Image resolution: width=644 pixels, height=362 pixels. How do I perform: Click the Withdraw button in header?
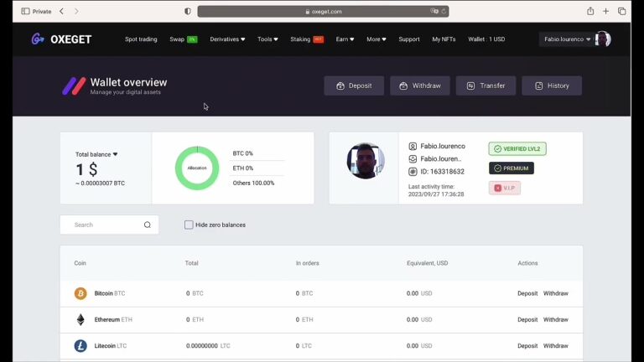click(420, 85)
